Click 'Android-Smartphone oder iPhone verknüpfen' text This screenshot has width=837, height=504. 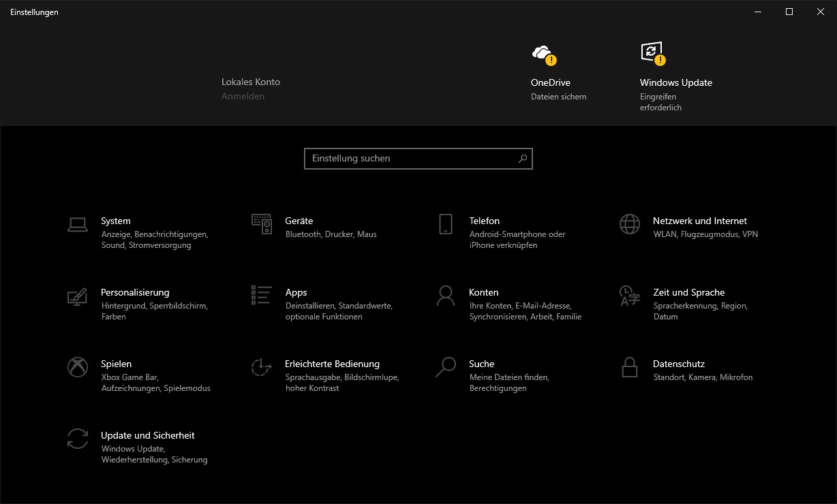[517, 240]
